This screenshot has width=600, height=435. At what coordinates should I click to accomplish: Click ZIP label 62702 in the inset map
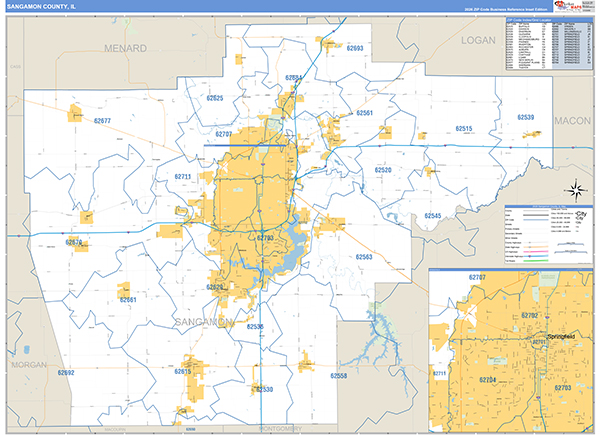coord(530,316)
